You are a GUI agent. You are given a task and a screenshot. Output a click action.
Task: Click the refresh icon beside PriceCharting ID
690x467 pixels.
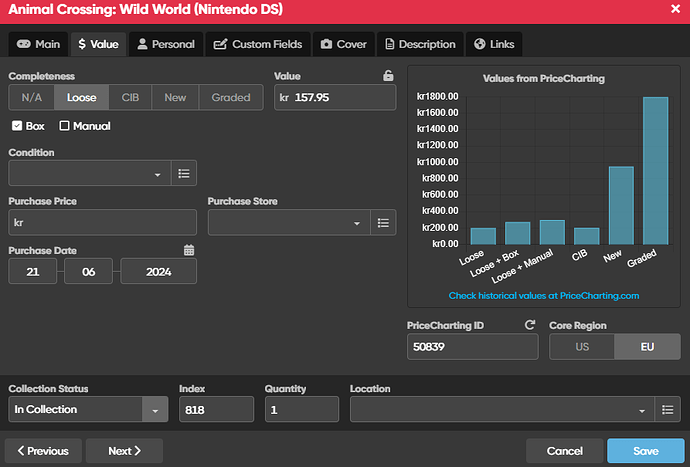pos(530,325)
